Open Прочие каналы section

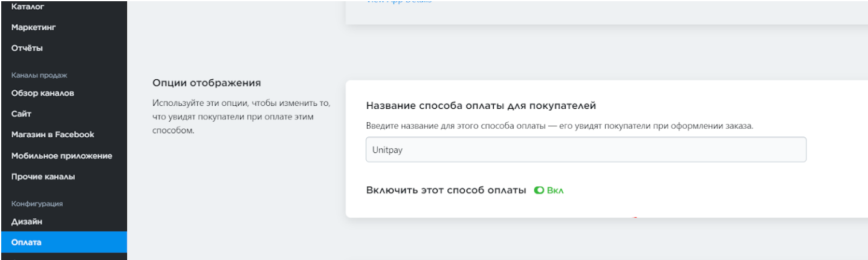point(43,177)
